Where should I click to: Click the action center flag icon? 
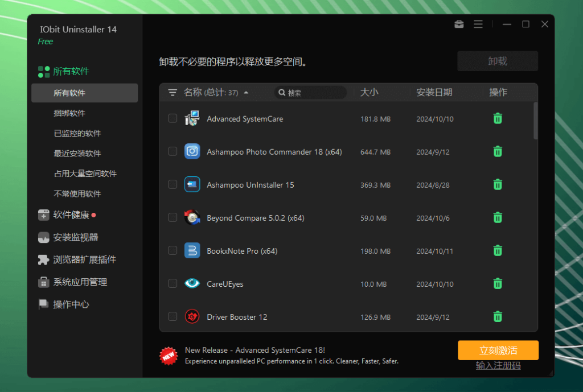[43, 304]
